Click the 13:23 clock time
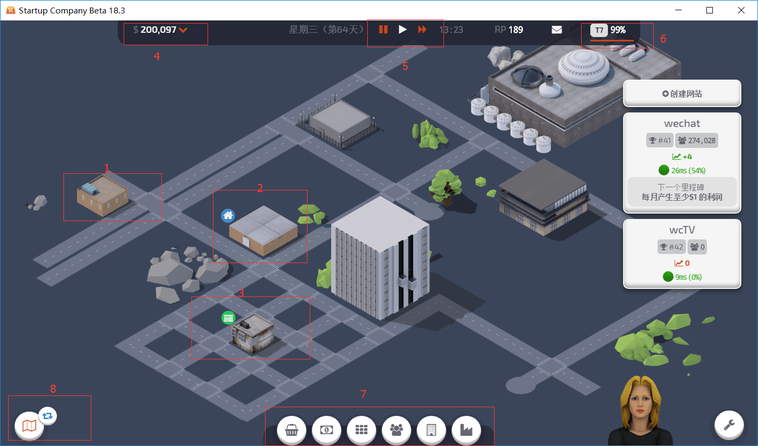 click(451, 30)
